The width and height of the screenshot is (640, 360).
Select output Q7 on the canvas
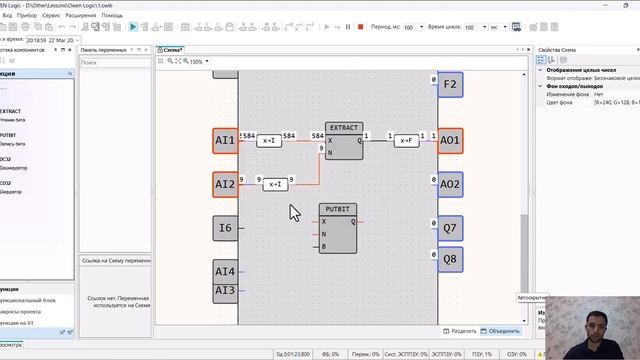tap(450, 228)
